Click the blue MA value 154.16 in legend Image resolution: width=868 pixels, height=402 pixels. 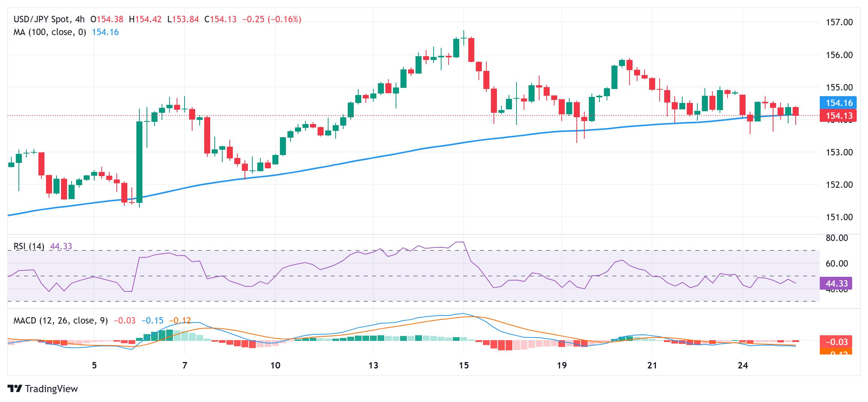(105, 32)
